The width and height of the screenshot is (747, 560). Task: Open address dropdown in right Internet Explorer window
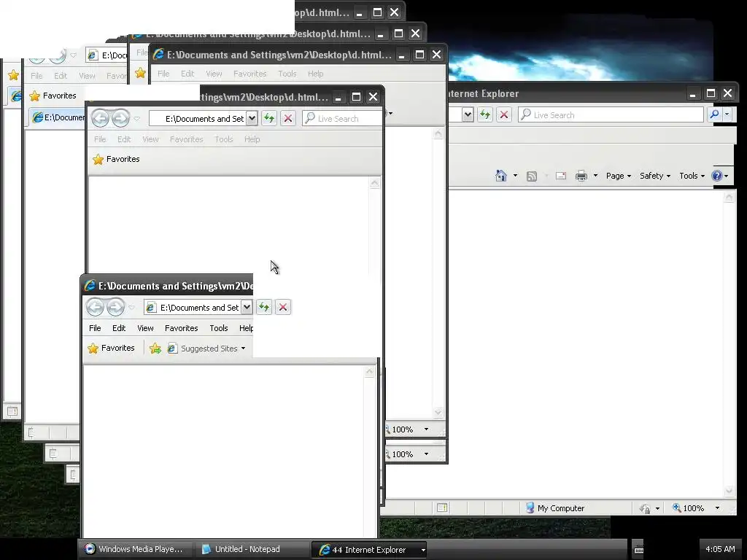tap(468, 114)
